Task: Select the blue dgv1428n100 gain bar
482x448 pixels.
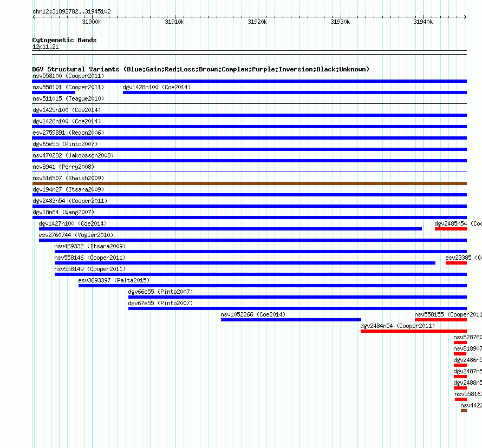Action: click(295, 93)
